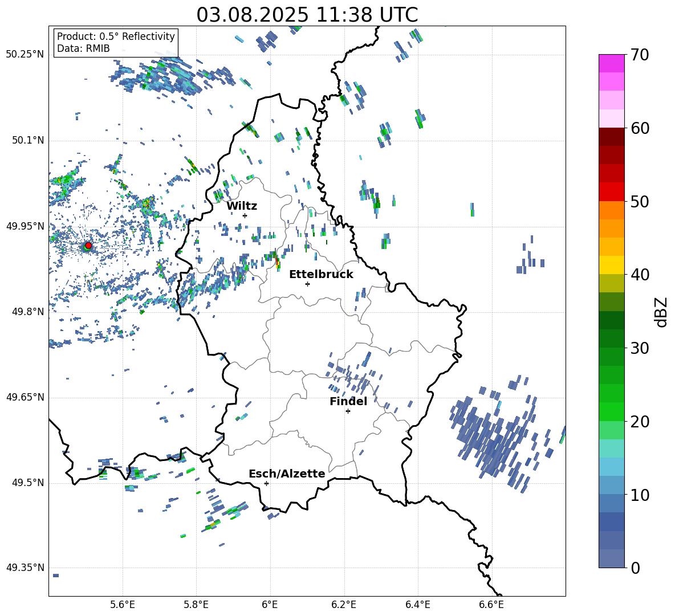Click the yellow colorbar band near 40
Screen dimensions: 675x616
[611, 265]
